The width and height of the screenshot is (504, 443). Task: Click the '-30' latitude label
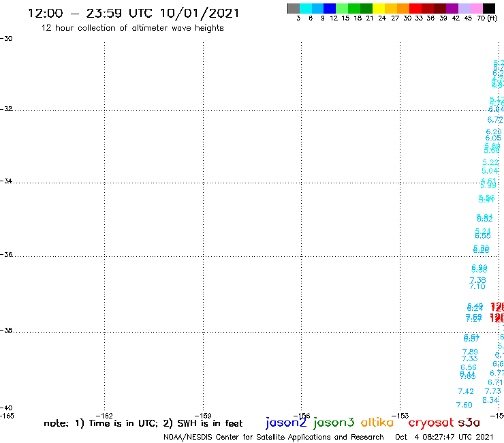click(6, 39)
